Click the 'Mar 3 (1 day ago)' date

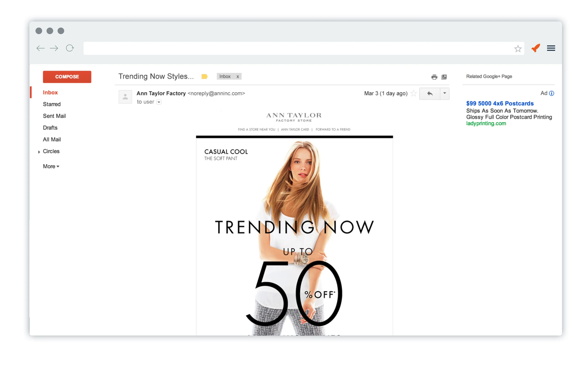pos(386,93)
